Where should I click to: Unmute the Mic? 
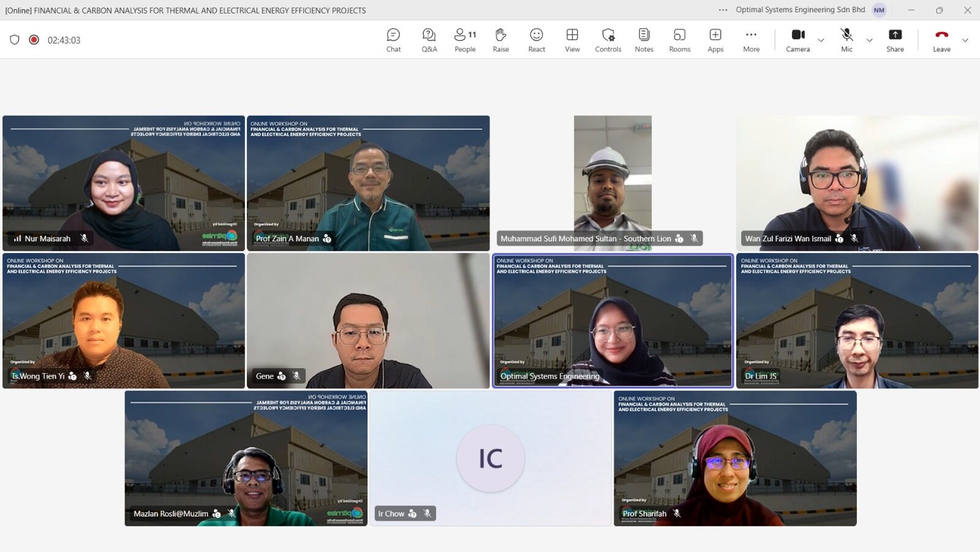846,40
